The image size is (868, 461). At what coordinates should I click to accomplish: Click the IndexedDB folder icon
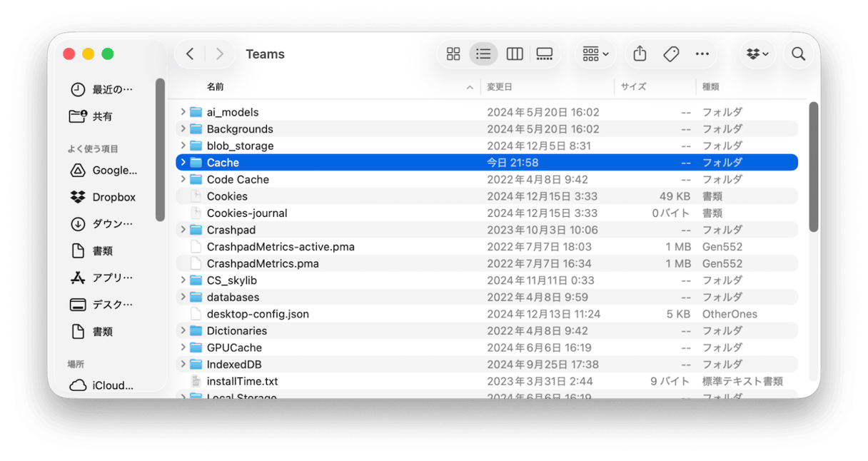click(x=196, y=364)
